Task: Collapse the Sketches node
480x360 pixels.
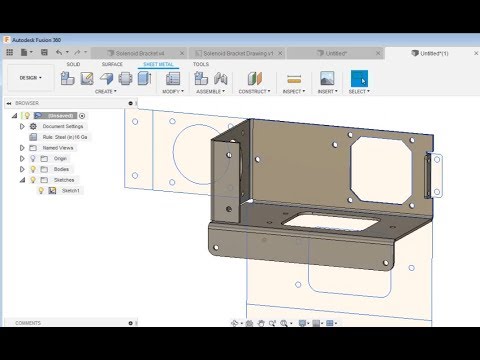Action: pyautogui.click(x=22, y=180)
